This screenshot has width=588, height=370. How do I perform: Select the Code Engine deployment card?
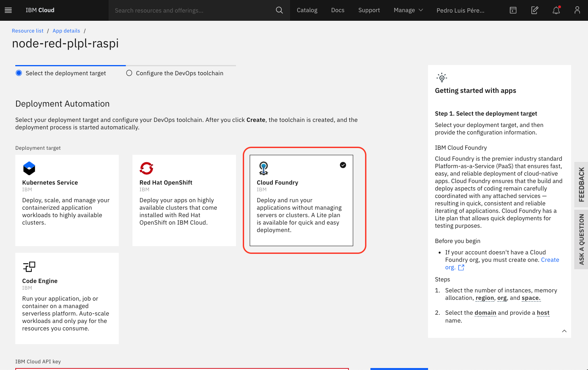pos(67,298)
